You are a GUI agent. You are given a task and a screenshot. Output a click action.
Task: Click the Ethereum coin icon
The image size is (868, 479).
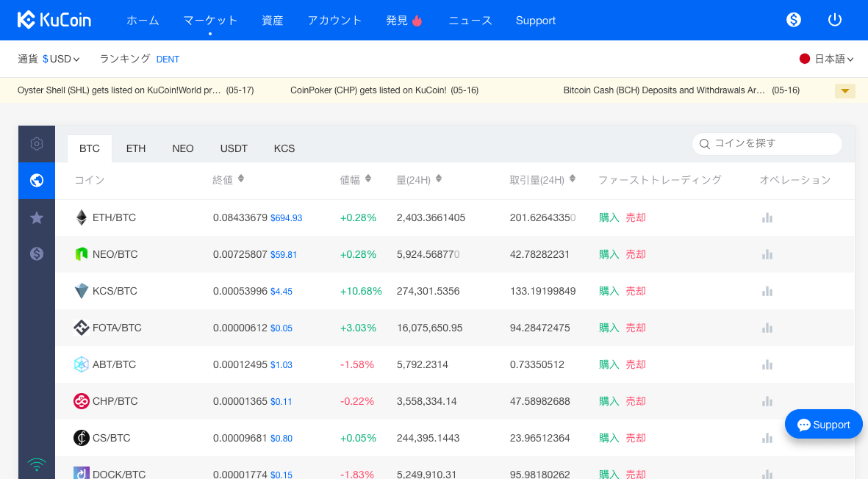click(x=82, y=217)
